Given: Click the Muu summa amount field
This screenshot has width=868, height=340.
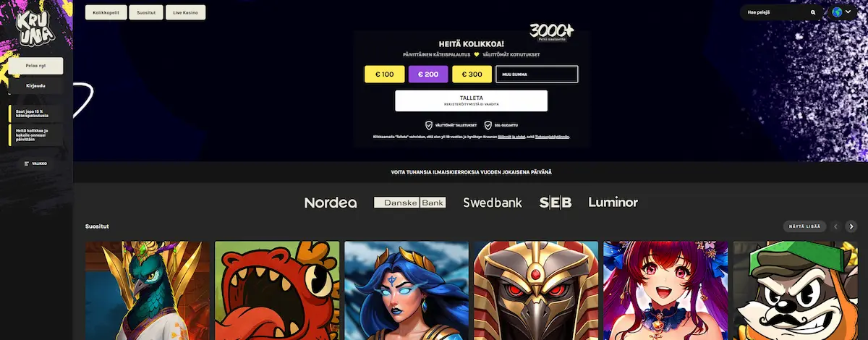Looking at the screenshot, I should click(x=537, y=75).
